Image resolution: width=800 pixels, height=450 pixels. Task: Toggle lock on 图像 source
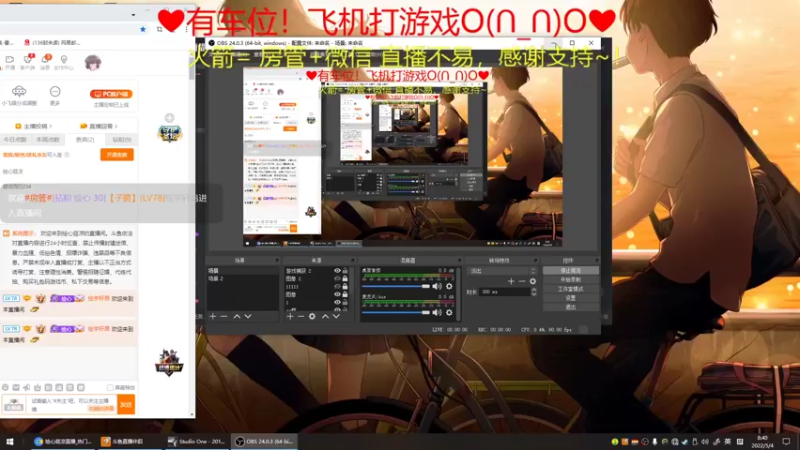click(x=345, y=294)
